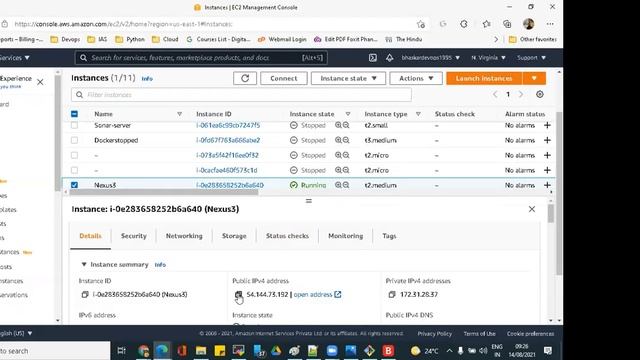
Task: Open Info link beside Instance summary
Action: coord(160,264)
